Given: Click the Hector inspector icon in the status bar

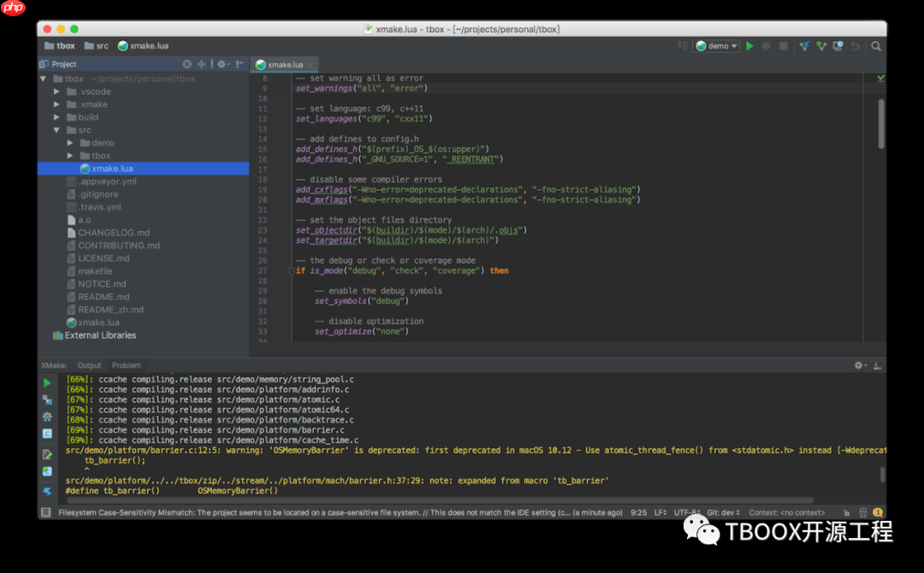Looking at the screenshot, I should 862,513.
